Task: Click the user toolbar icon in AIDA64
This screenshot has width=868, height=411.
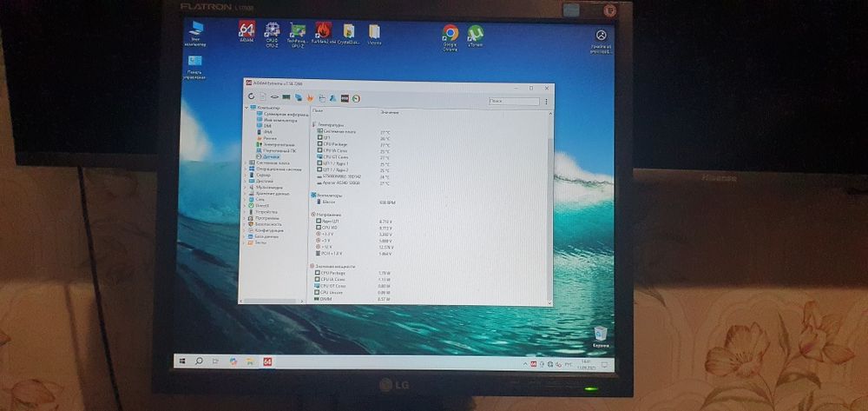Action: coord(332,98)
